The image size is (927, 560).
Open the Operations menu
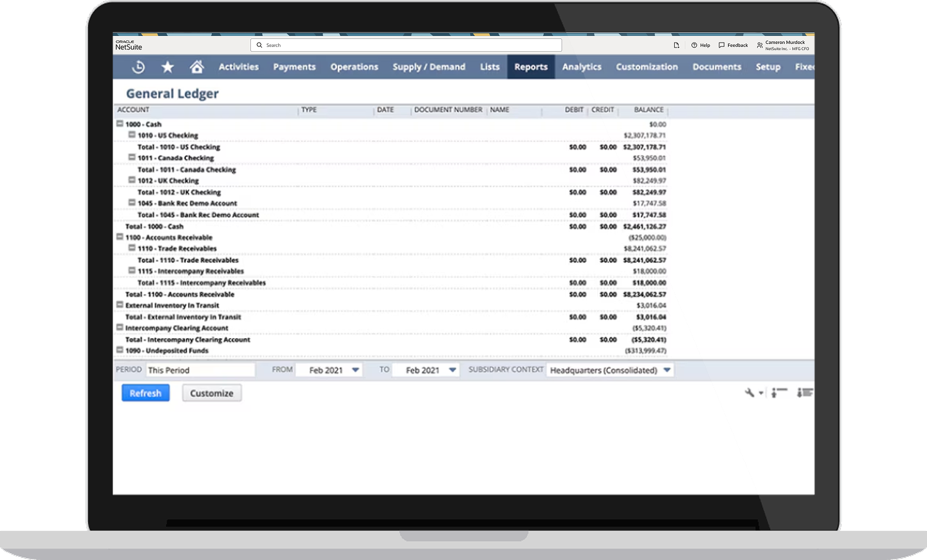[354, 67]
